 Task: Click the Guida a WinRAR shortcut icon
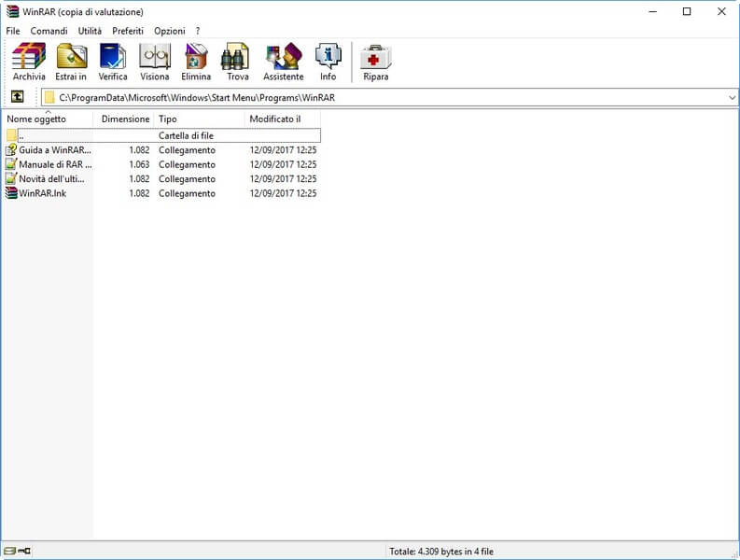tap(11, 149)
